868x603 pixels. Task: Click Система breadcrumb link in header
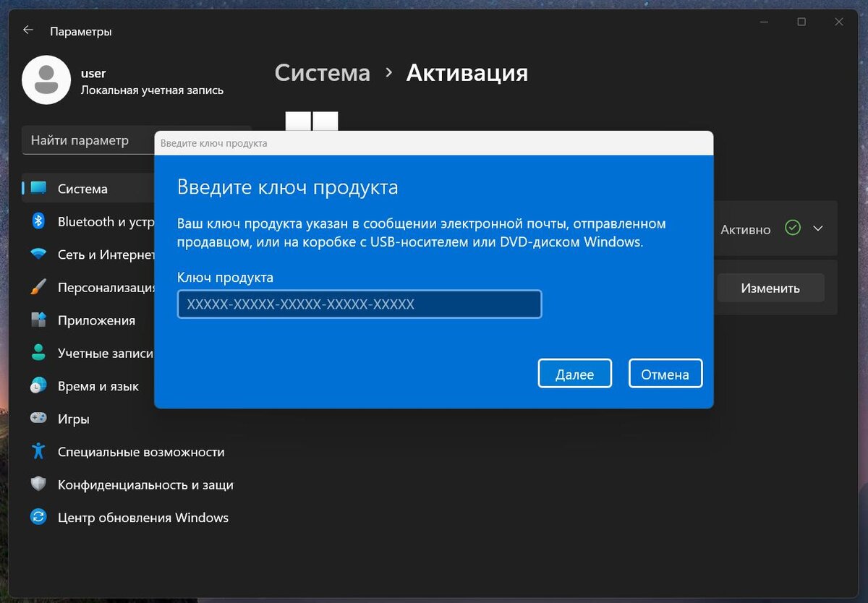(x=323, y=73)
